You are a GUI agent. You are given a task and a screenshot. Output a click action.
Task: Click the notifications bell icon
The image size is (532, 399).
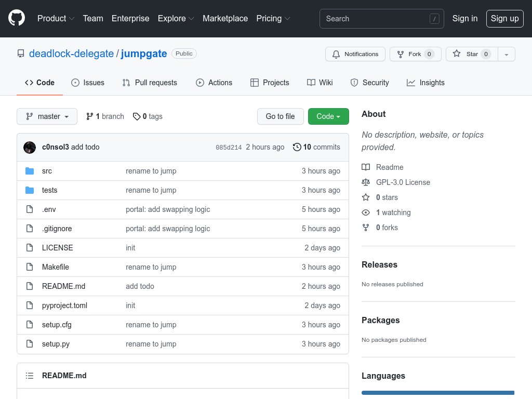point(336,54)
